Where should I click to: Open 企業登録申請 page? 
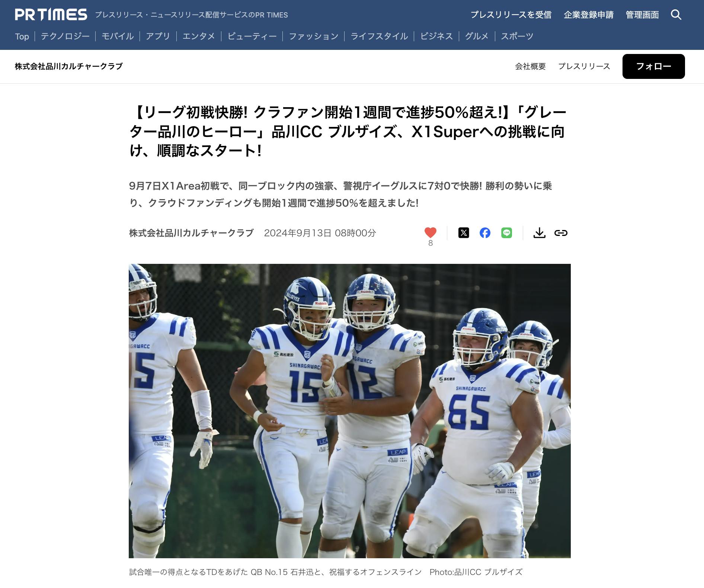(x=589, y=15)
